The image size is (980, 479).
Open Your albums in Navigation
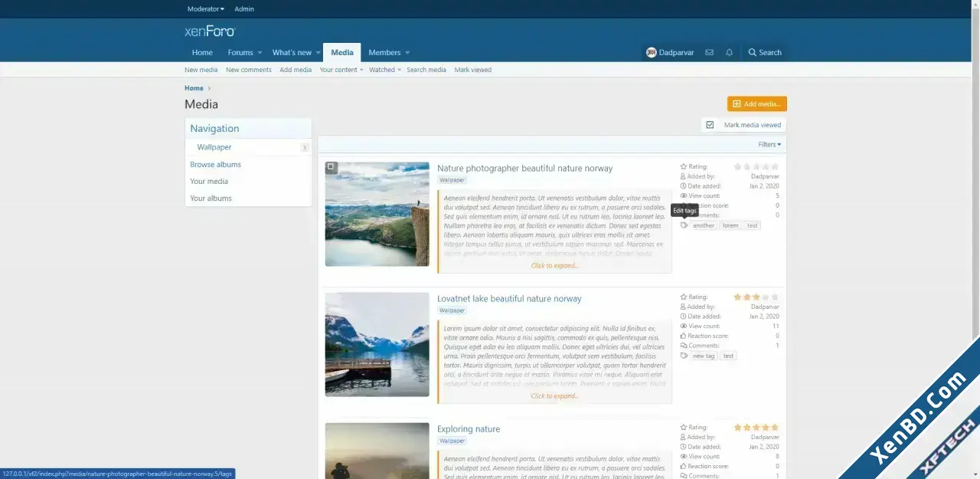[211, 198]
